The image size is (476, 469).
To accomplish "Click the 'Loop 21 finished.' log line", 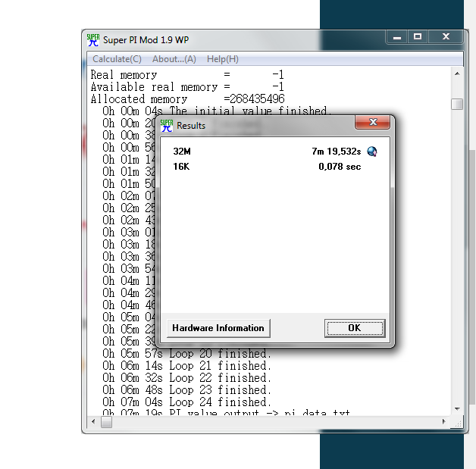I will coord(186,365).
